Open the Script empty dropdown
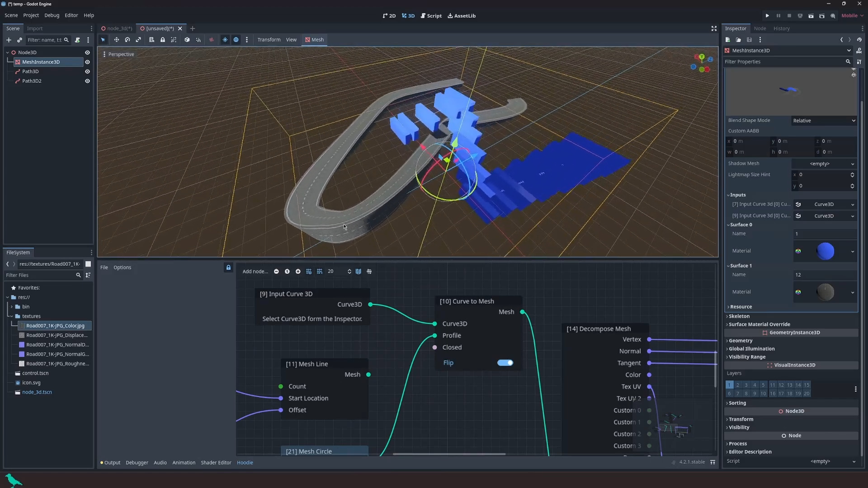 [x=824, y=461]
